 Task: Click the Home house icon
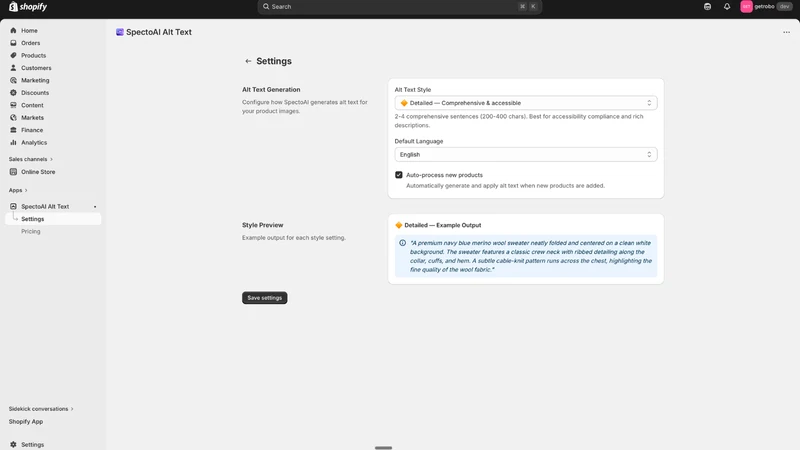13,31
